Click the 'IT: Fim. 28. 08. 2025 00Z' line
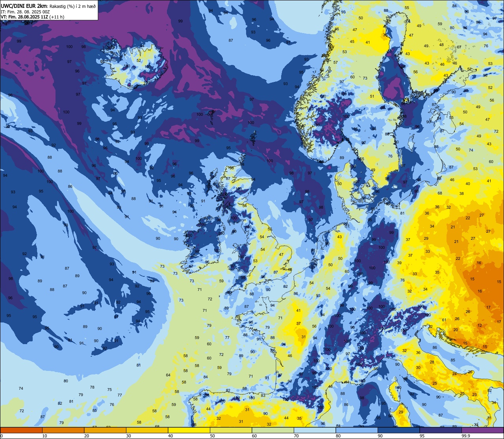504x439 pixels. 25,12
